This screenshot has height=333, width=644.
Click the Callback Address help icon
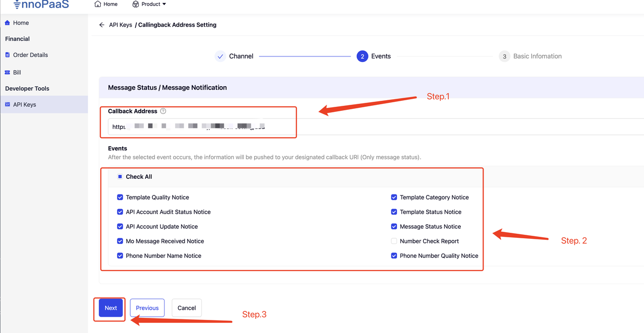[163, 111]
